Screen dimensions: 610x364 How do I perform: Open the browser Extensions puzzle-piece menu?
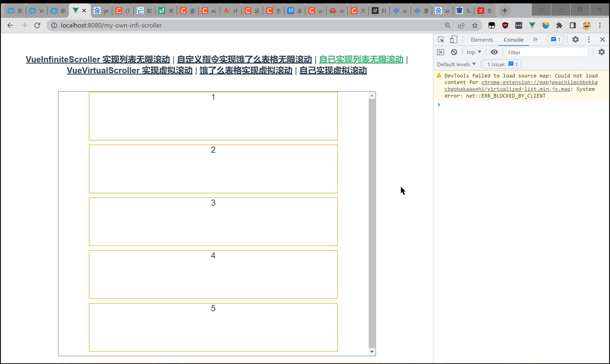(559, 25)
